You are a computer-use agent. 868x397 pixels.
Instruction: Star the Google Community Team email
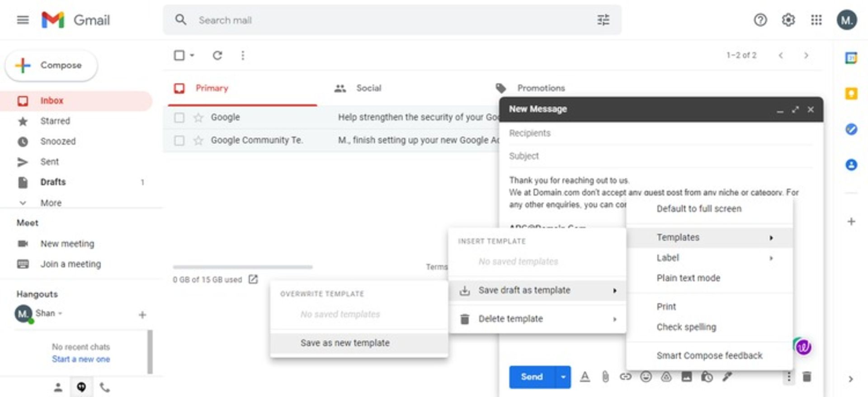198,141
